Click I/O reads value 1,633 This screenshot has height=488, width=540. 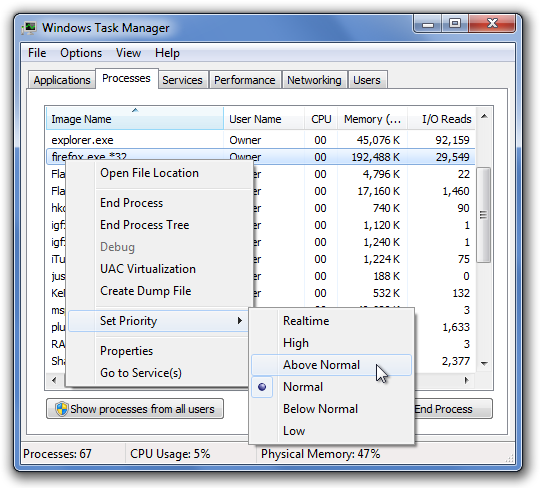456,327
